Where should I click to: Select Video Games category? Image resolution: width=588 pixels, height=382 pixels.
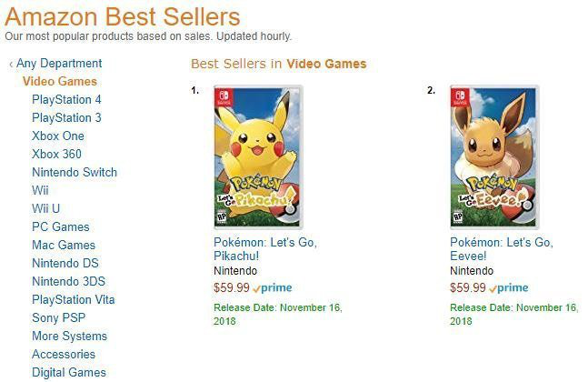click(60, 82)
